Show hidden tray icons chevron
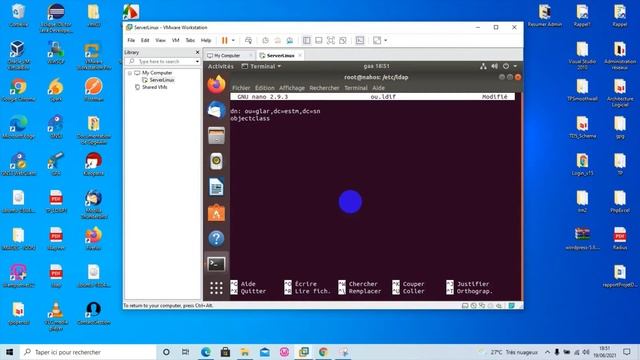Image resolution: width=640 pixels, height=360 pixels. [x=547, y=352]
